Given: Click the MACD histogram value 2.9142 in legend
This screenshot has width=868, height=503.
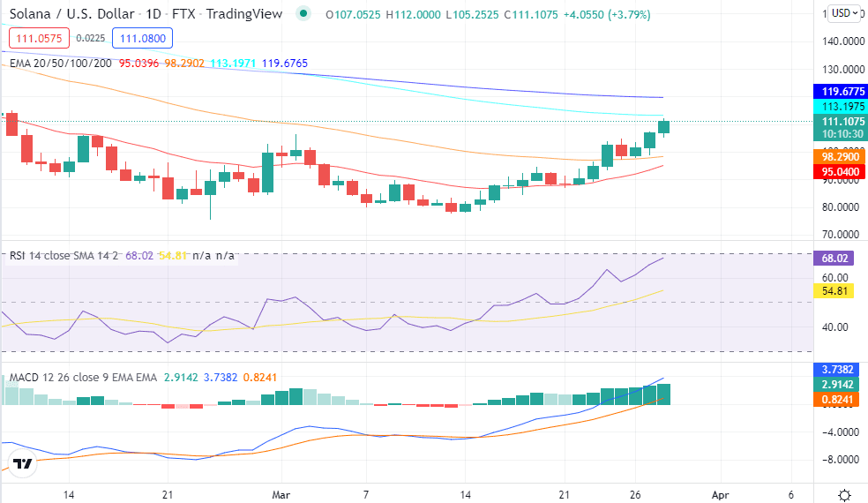Looking at the screenshot, I should click(x=181, y=378).
